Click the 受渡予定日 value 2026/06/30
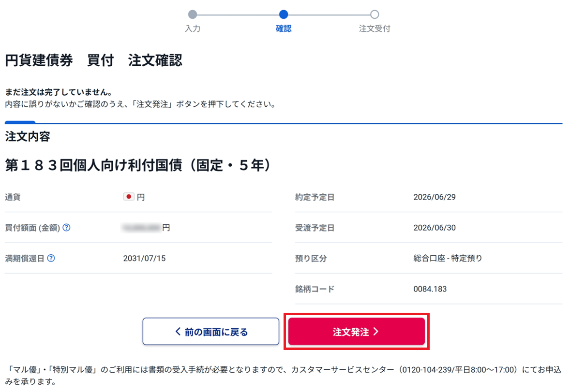Image resolution: width=570 pixels, height=392 pixels. click(435, 228)
